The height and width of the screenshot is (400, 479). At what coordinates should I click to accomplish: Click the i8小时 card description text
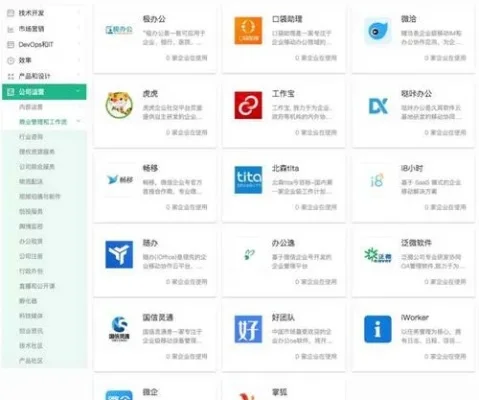pos(431,187)
